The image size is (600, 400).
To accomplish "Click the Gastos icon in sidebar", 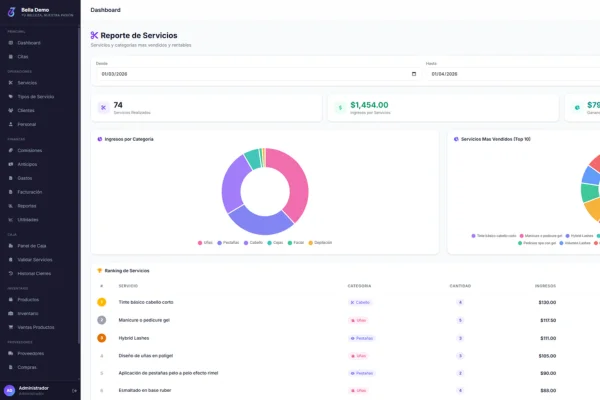I will pyautogui.click(x=10, y=177).
